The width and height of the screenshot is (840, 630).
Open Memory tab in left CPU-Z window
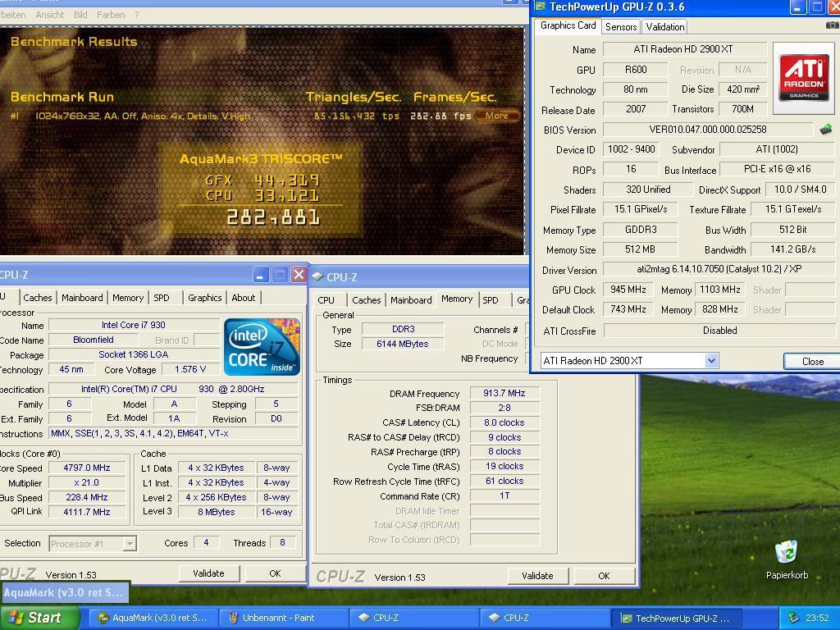[x=127, y=297]
